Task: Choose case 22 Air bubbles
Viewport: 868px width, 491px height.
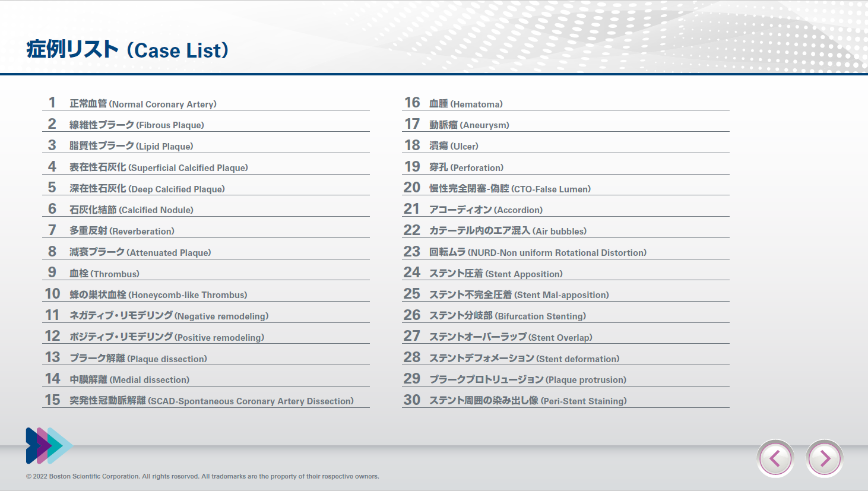Action: point(508,231)
